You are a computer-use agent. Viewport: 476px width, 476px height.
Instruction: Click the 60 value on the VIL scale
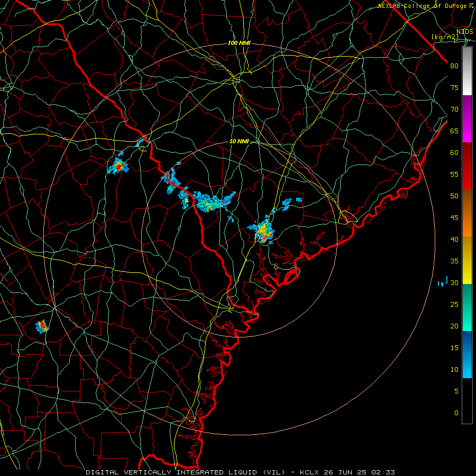(x=454, y=153)
